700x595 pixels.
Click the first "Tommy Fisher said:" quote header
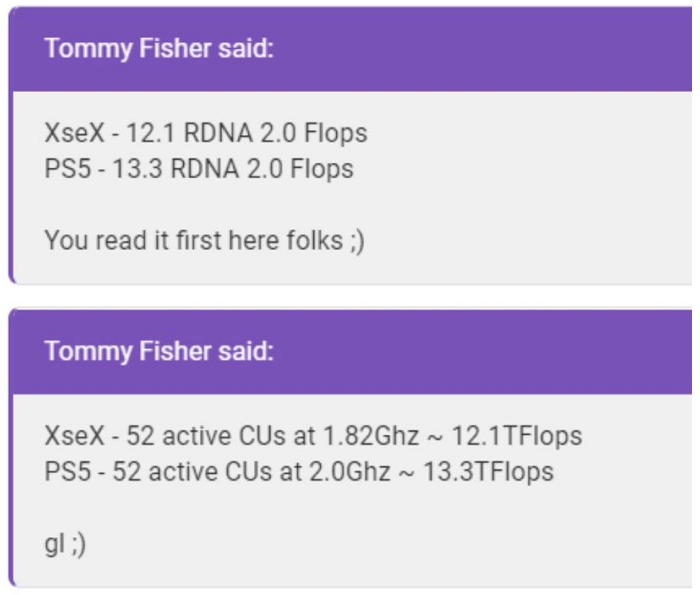coord(159,51)
